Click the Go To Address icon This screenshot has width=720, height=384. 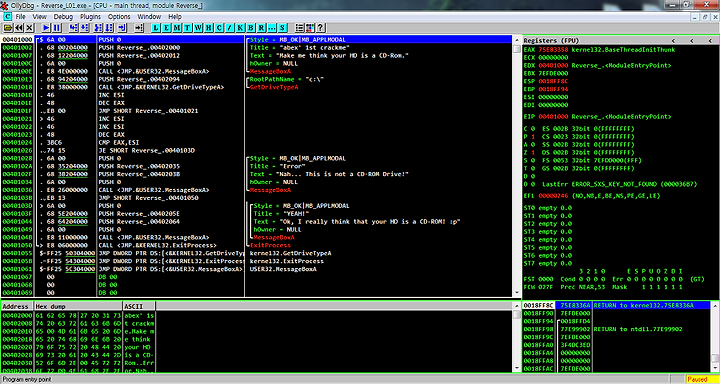click(139, 28)
